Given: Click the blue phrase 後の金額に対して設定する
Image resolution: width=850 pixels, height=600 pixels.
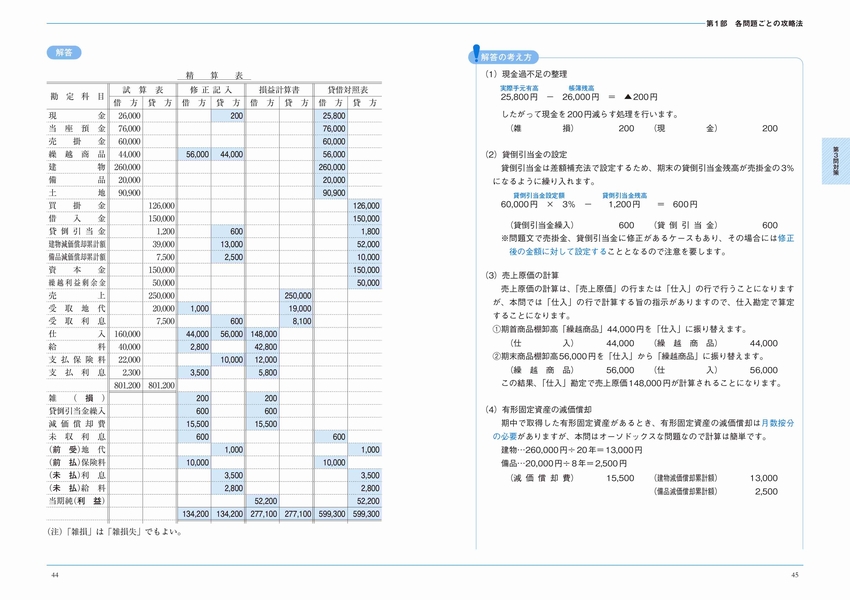Looking at the screenshot, I should point(558,251).
